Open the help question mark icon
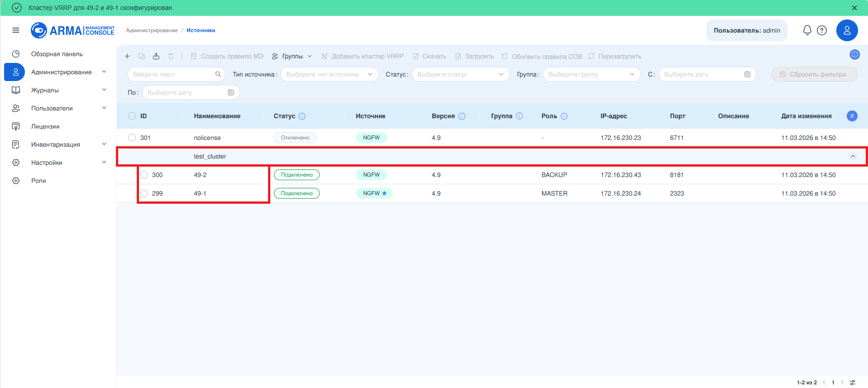Screen dimensions: 868x388 [822, 30]
